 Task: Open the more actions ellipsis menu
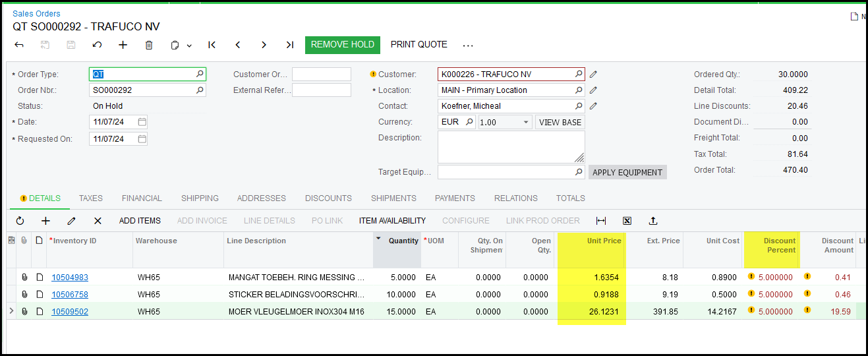tap(468, 45)
